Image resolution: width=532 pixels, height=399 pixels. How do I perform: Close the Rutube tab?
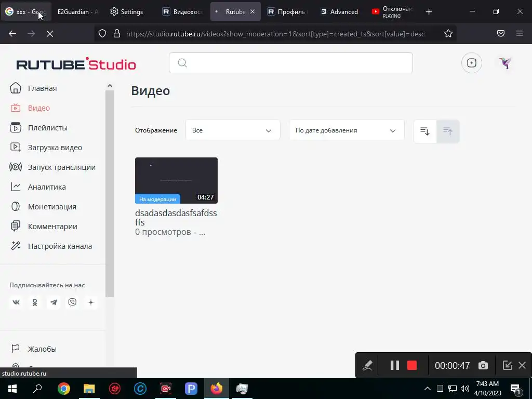[252, 11]
